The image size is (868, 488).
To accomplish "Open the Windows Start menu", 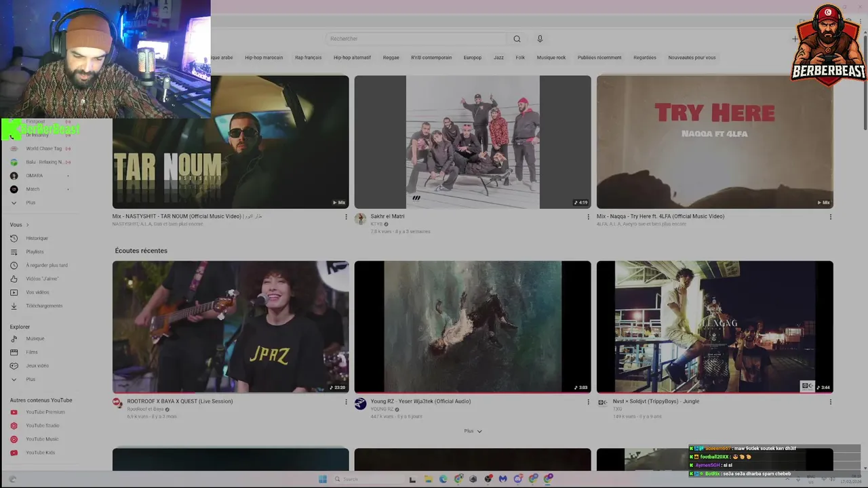I will pos(323,479).
